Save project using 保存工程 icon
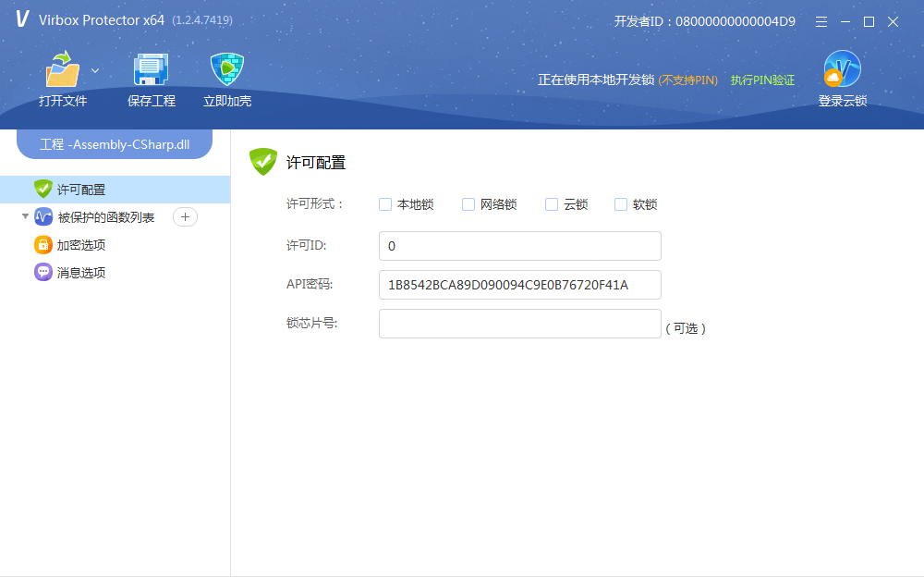The height and width of the screenshot is (577, 924). tap(151, 70)
